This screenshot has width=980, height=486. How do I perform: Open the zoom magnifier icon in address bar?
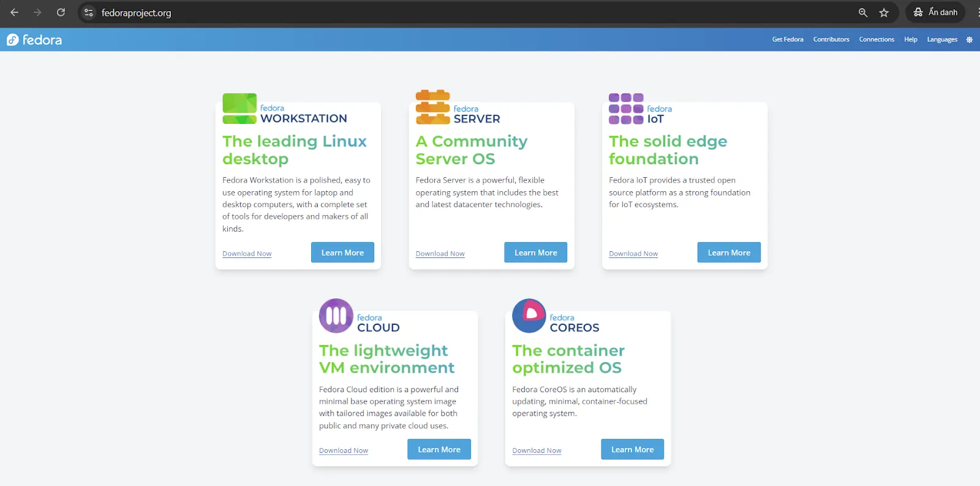click(863, 12)
